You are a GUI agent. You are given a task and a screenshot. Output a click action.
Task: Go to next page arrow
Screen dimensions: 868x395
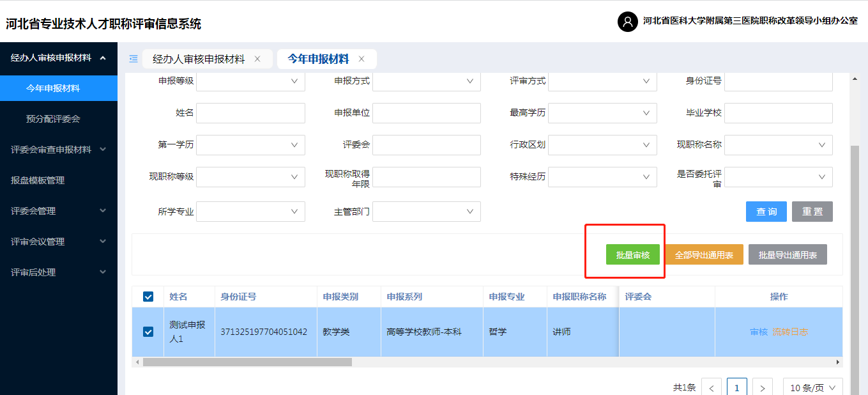point(763,388)
